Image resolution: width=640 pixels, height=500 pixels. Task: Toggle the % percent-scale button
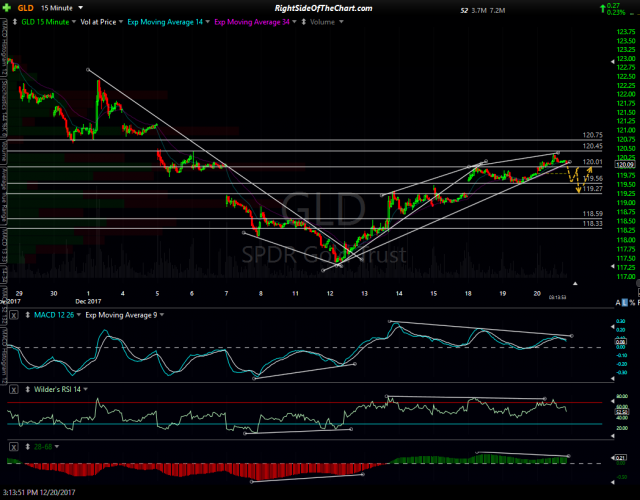[632, 302]
